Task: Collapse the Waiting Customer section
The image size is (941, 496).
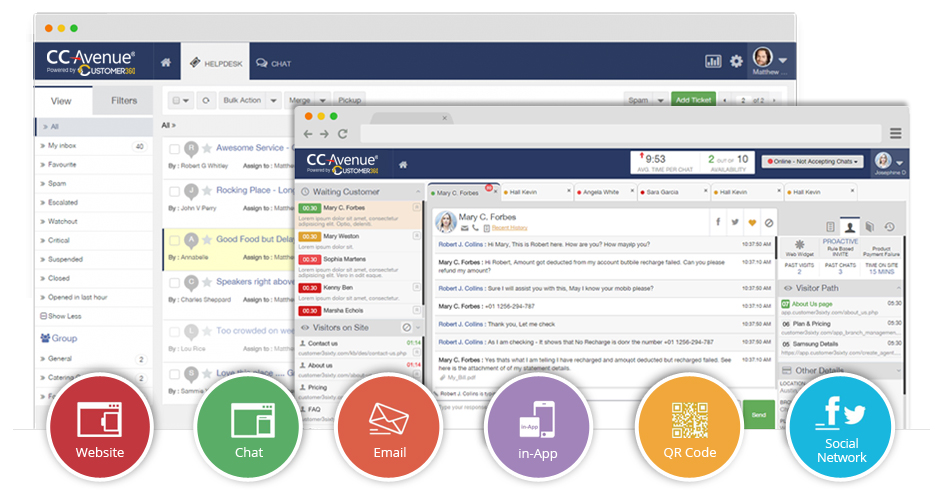Action: pyautogui.click(x=418, y=192)
